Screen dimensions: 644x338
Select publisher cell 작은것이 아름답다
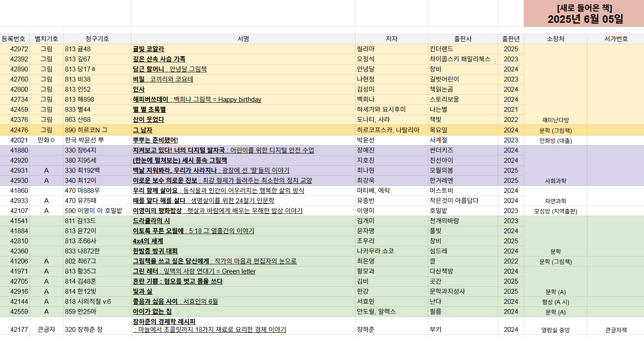[x=463, y=201]
